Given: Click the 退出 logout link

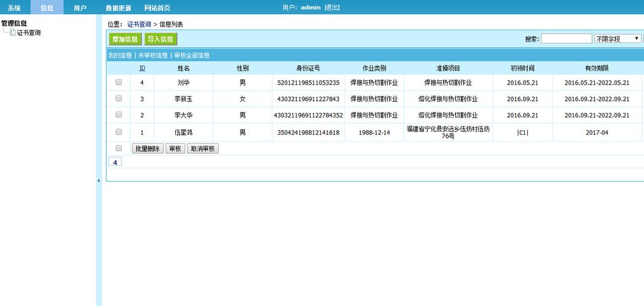Looking at the screenshot, I should click(x=332, y=7).
